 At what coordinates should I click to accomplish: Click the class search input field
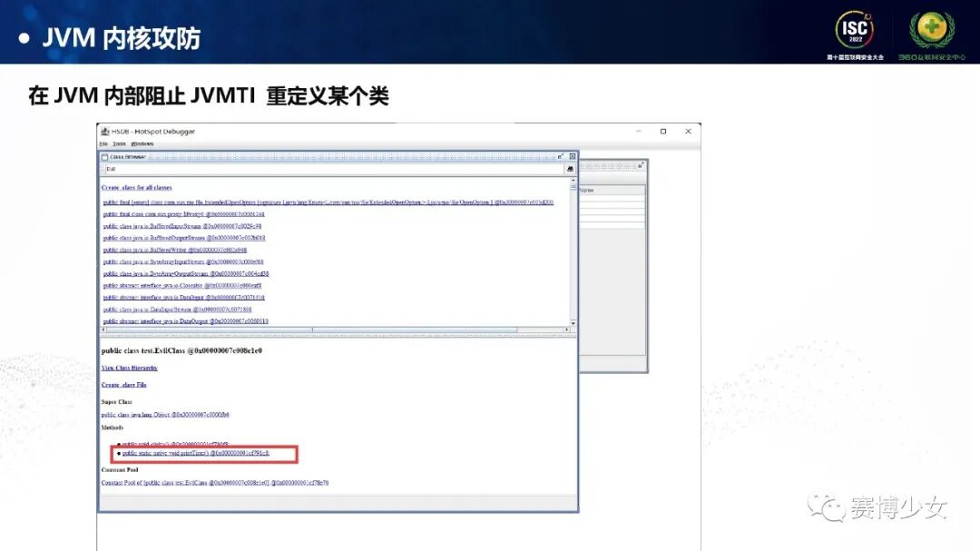pyautogui.click(x=334, y=169)
